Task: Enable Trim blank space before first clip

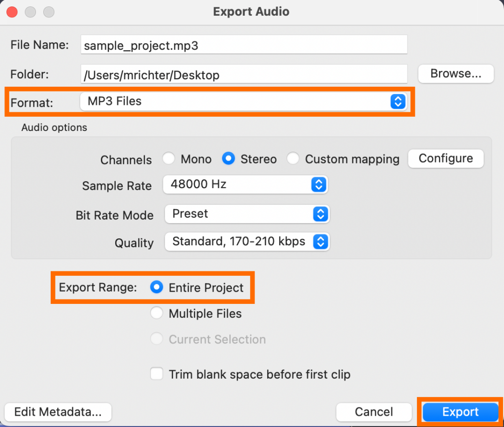Action: click(x=157, y=374)
